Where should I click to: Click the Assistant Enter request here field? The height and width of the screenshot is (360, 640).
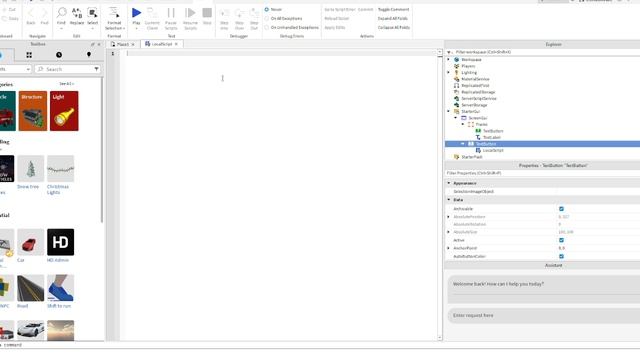click(544, 316)
